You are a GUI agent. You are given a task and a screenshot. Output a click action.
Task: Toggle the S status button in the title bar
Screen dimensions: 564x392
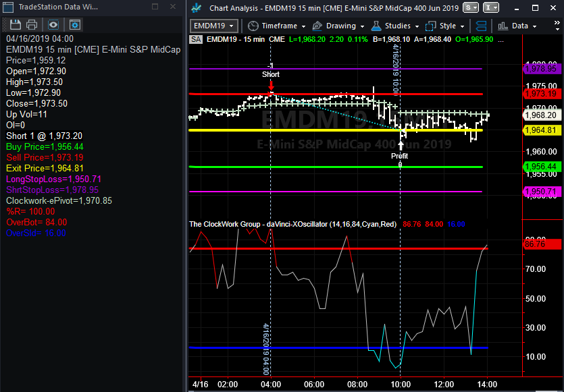(471, 8)
